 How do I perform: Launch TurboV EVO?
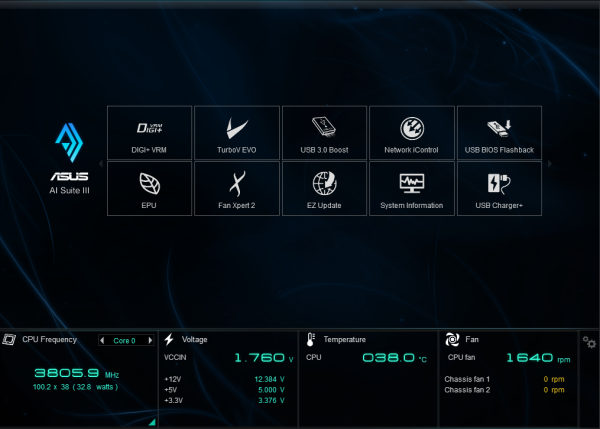[237, 133]
